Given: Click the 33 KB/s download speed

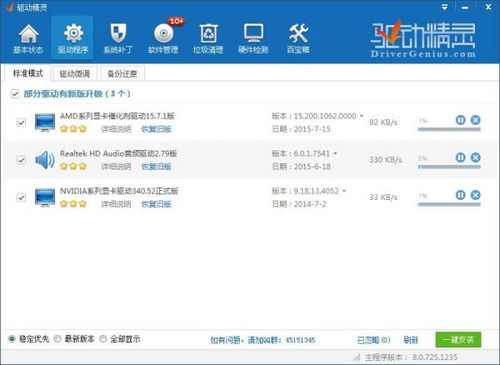Looking at the screenshot, I should point(384,197).
